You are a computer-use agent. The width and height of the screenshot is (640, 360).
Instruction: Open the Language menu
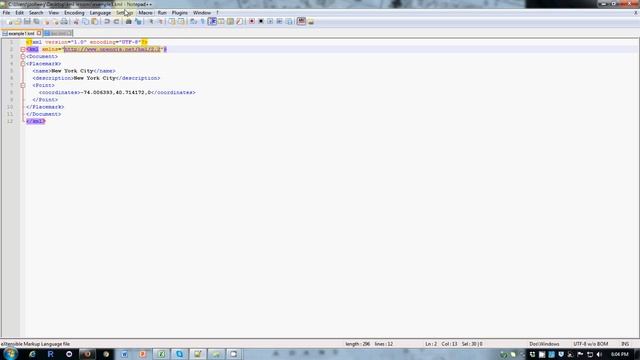point(100,13)
